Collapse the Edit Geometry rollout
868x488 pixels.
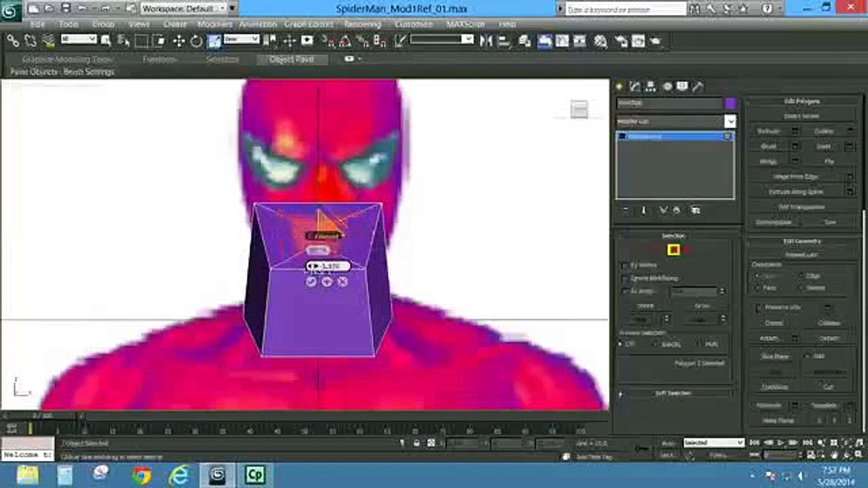click(x=802, y=241)
